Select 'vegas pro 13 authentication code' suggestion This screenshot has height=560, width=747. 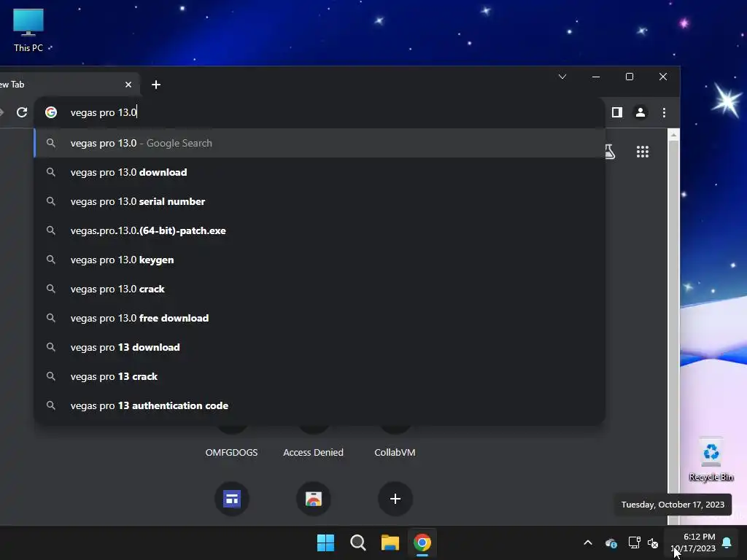320,405
